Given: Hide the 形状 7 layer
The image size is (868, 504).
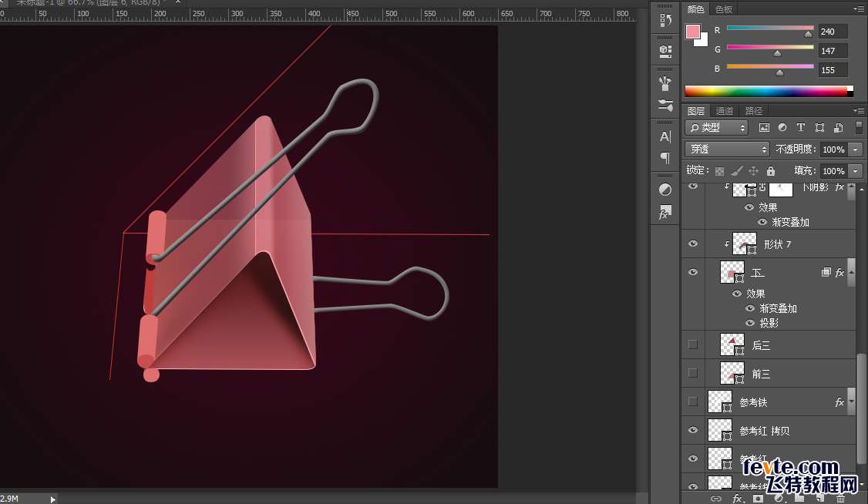Looking at the screenshot, I should (692, 244).
